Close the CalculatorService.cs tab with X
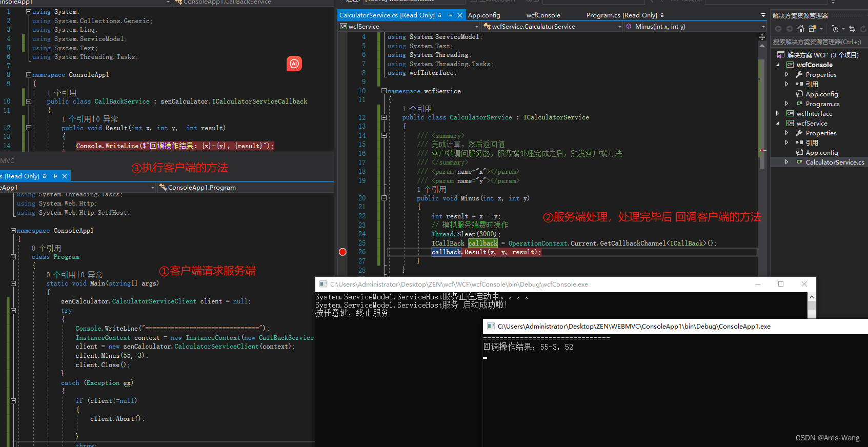 pyautogui.click(x=460, y=15)
